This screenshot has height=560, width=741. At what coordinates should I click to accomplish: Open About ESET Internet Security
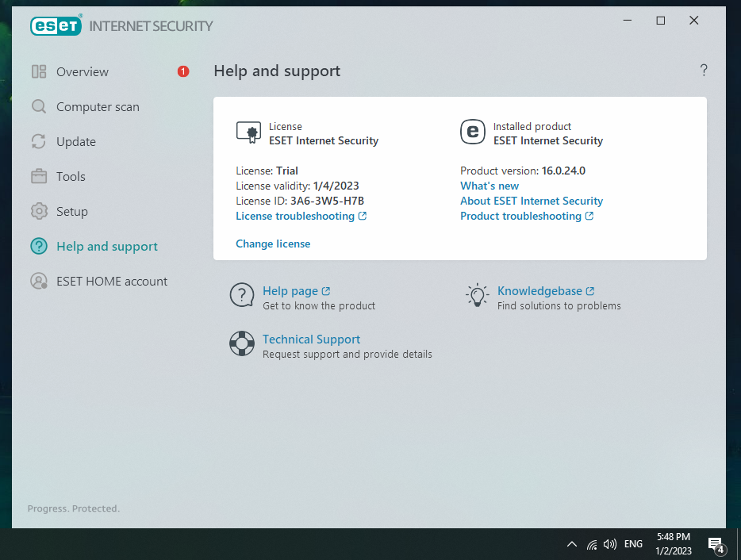532,201
